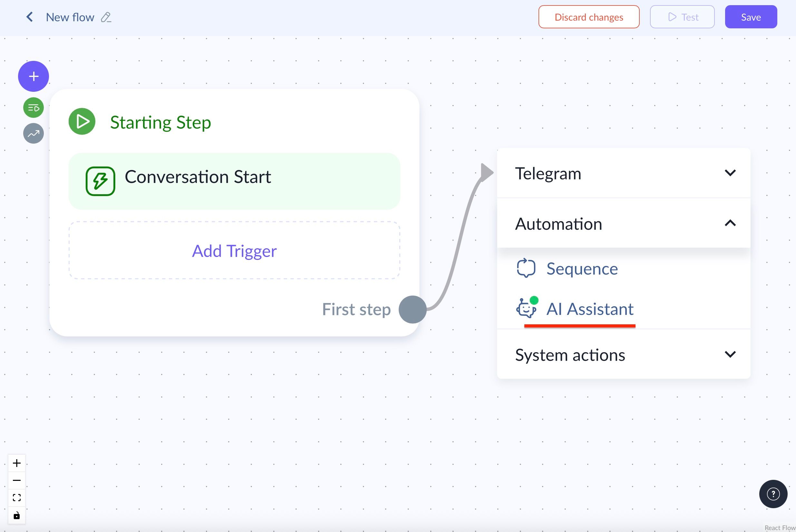
Task: Click the Conversation Start lightning icon
Action: 100,181
